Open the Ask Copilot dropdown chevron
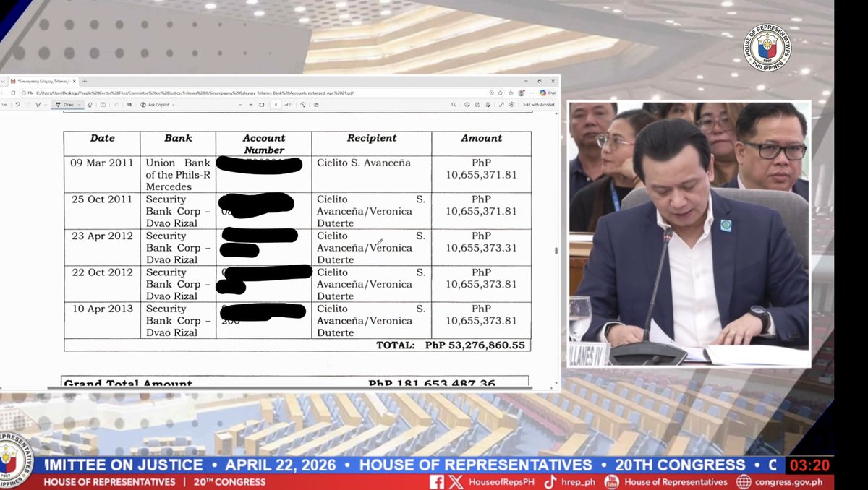The width and height of the screenshot is (868, 490). tap(172, 104)
